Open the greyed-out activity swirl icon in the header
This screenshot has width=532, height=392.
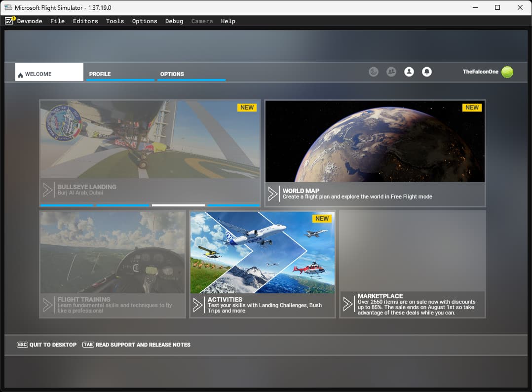(x=373, y=72)
